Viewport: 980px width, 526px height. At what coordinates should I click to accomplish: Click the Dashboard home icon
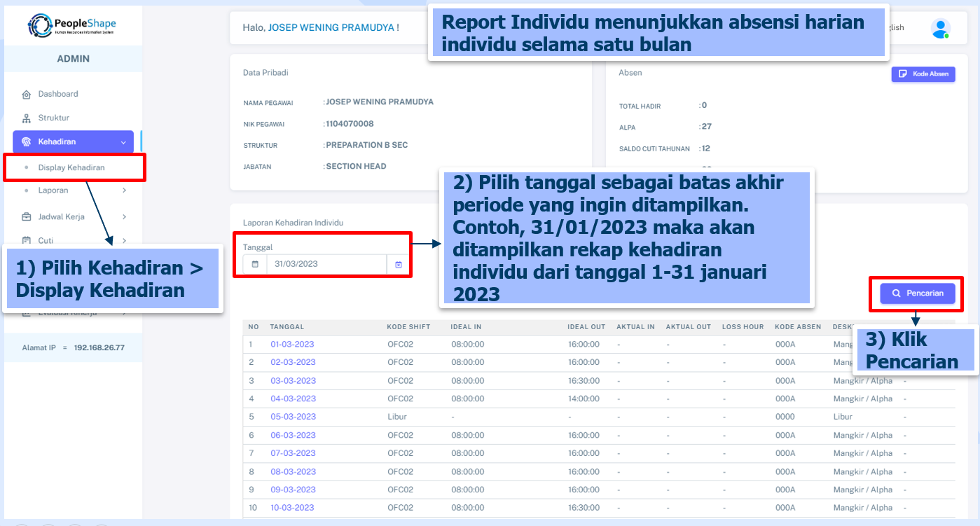[27, 95]
